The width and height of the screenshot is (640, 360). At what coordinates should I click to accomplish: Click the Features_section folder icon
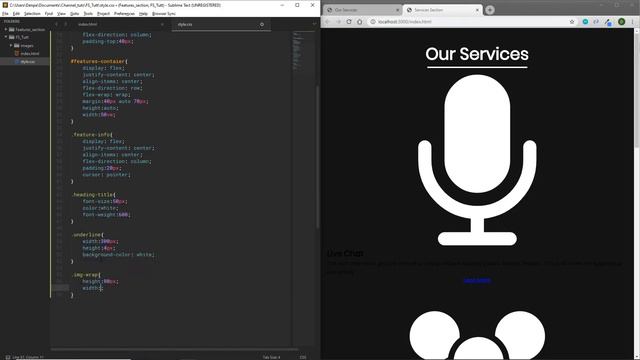tap(12, 29)
